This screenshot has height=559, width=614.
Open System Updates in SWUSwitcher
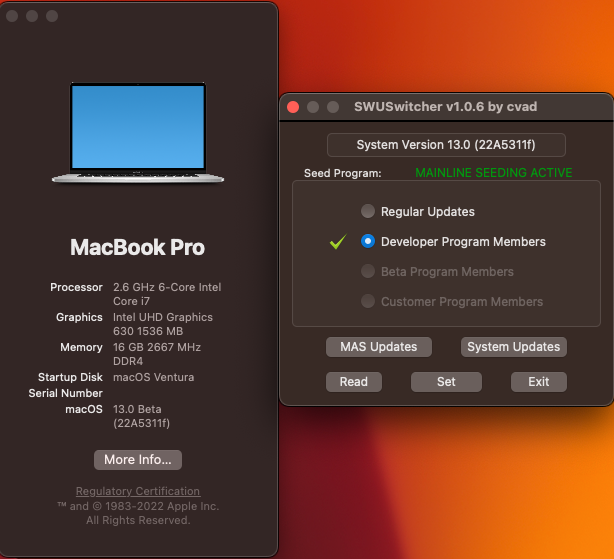click(513, 347)
